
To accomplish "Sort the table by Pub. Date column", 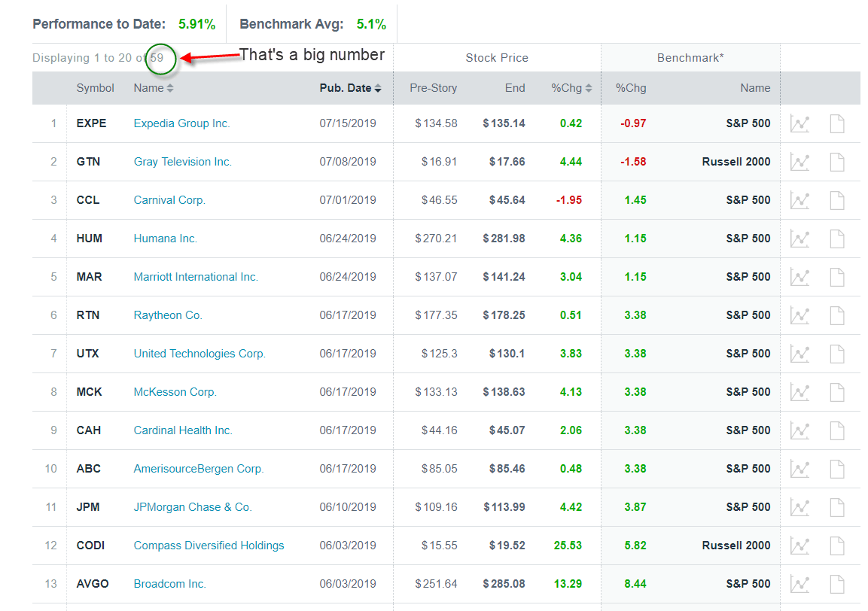I will pyautogui.click(x=350, y=88).
